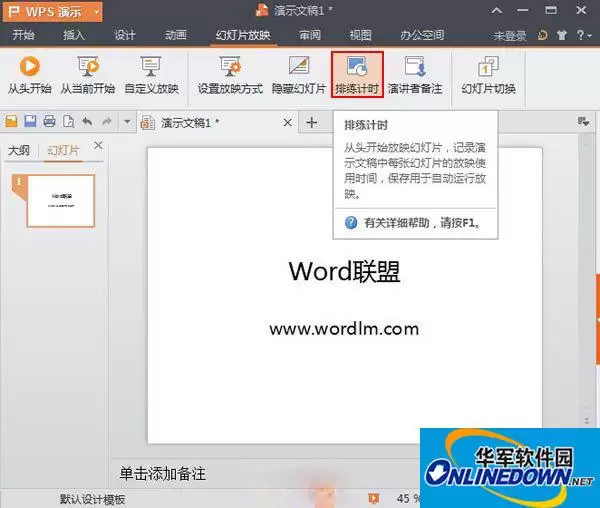
Task: Click the save icon in quick toolbar
Action: [30, 121]
